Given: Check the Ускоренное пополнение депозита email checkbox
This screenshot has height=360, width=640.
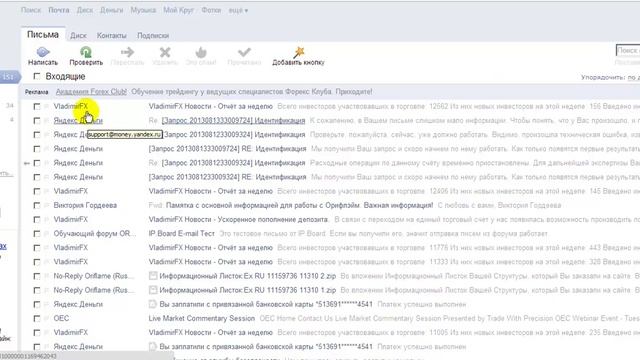Looking at the screenshot, I should [37, 220].
